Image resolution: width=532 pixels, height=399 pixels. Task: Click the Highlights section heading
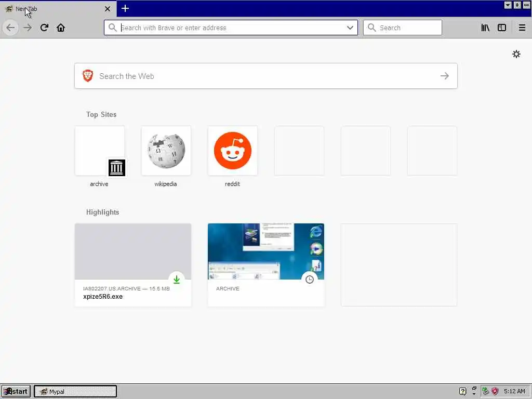click(102, 212)
